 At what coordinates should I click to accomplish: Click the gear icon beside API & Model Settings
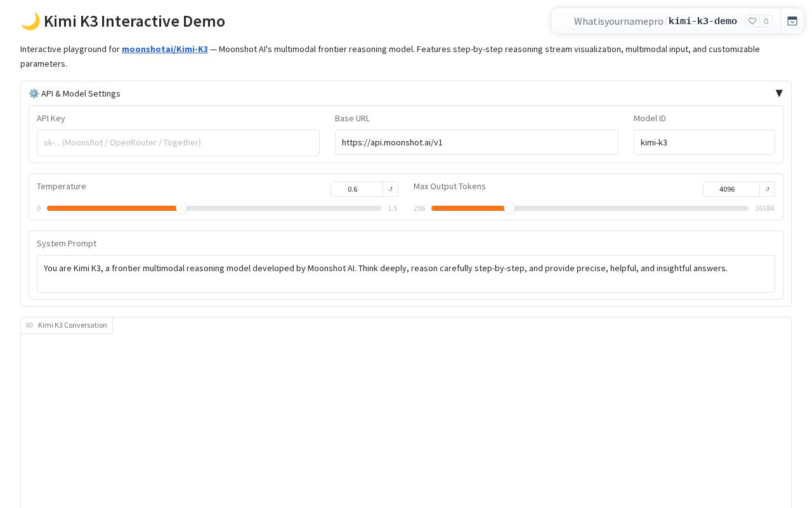point(34,93)
